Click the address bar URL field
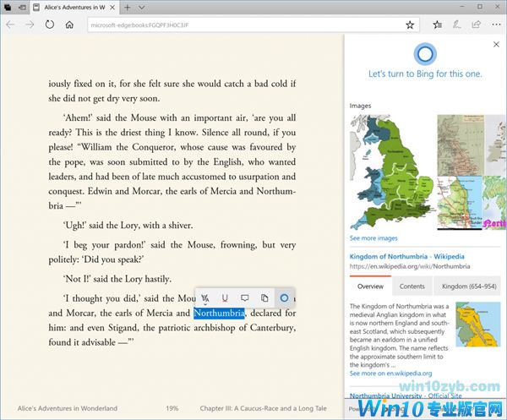Viewport: 507px width, 420px height. click(237, 25)
